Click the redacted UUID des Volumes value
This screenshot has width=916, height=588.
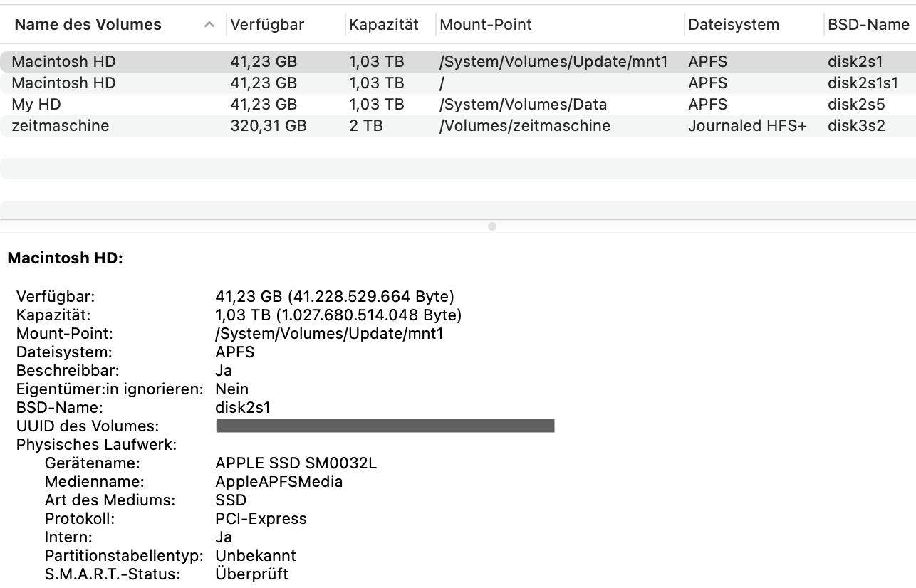pos(385,426)
